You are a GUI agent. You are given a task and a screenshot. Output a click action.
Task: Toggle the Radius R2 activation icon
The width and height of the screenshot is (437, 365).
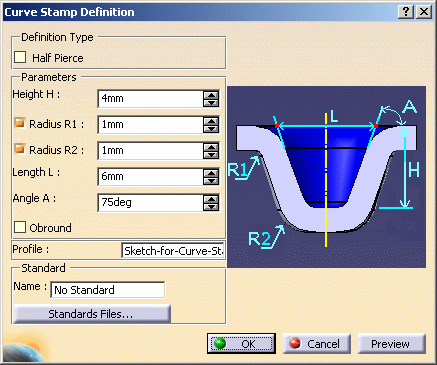click(x=20, y=149)
